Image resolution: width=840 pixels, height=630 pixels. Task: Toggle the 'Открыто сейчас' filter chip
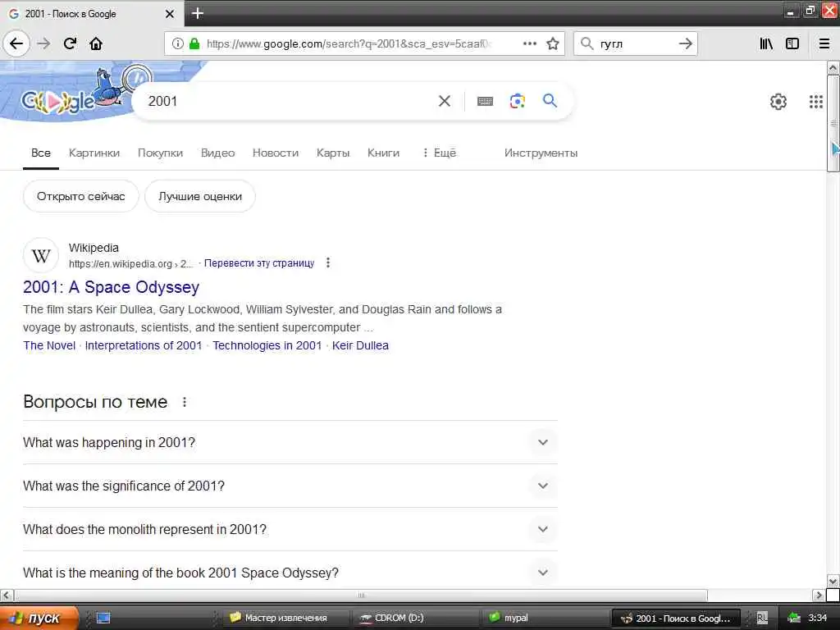coord(81,196)
